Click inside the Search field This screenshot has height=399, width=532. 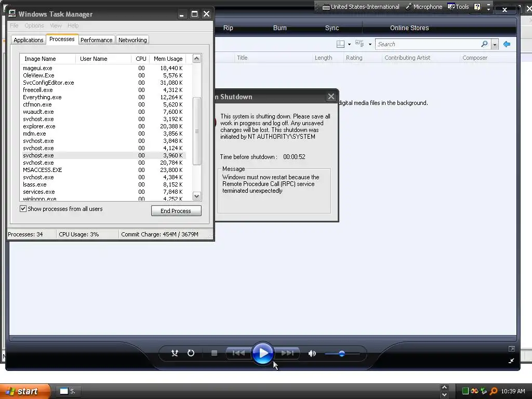tap(428, 44)
